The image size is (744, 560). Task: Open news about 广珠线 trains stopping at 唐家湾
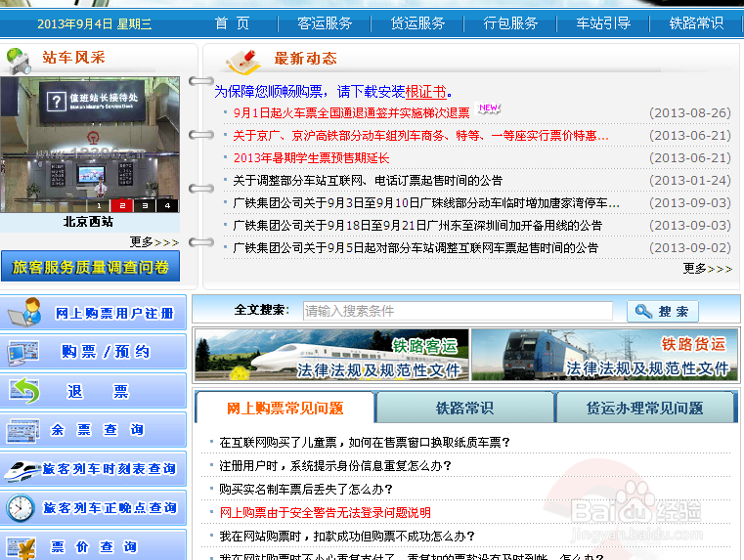point(426,203)
